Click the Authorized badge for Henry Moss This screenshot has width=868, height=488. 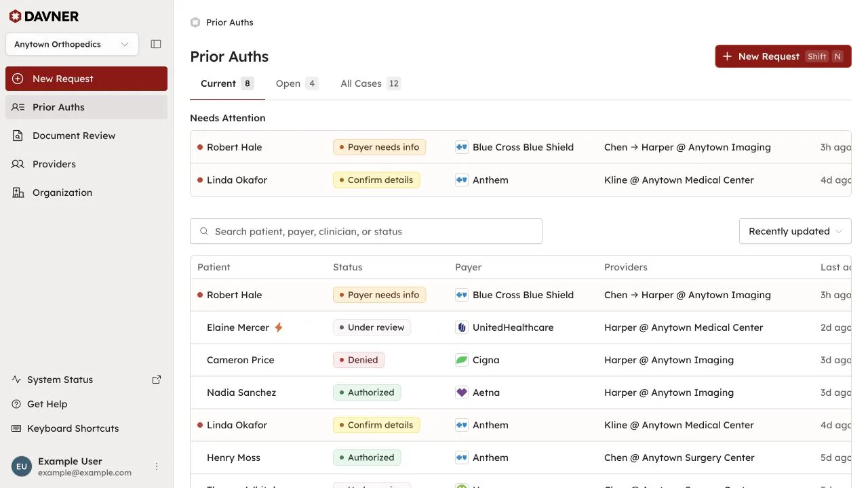[x=367, y=457]
